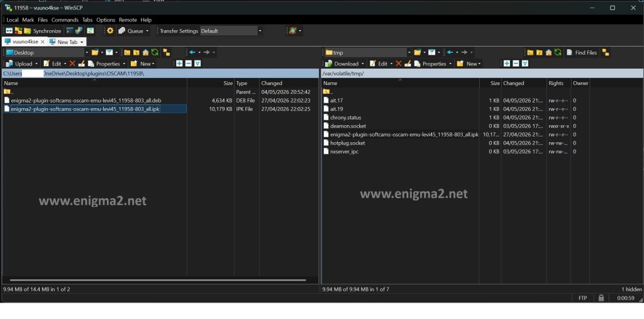Close the vuuno4kse session tab
The width and height of the screenshot is (644, 319).
point(42,42)
